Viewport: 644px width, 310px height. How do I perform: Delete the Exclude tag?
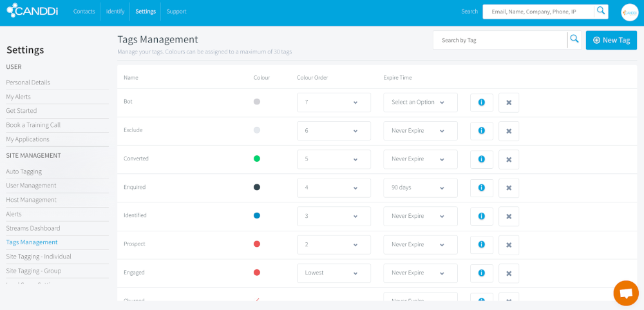509,131
